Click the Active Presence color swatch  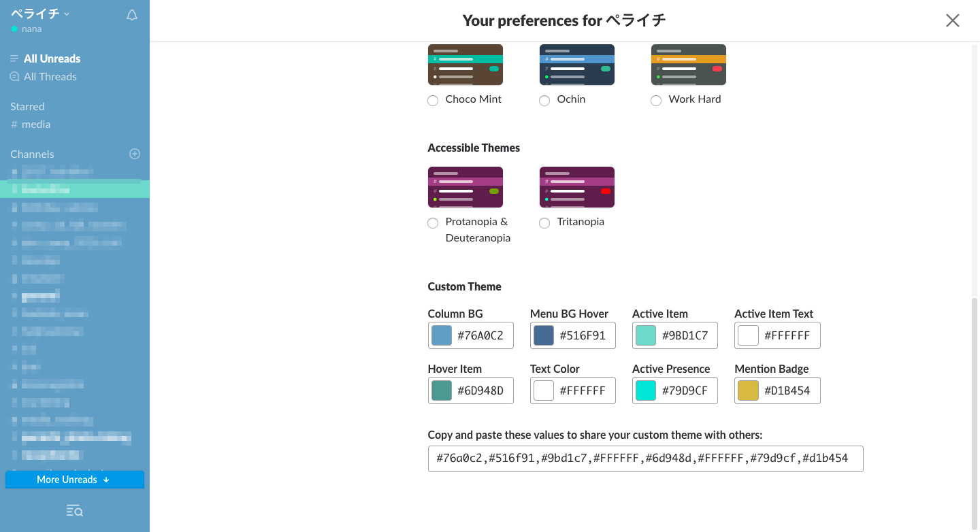point(646,390)
